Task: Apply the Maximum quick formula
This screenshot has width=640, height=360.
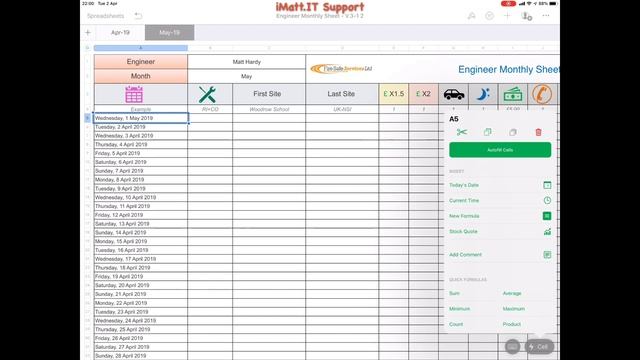Action: (513, 309)
